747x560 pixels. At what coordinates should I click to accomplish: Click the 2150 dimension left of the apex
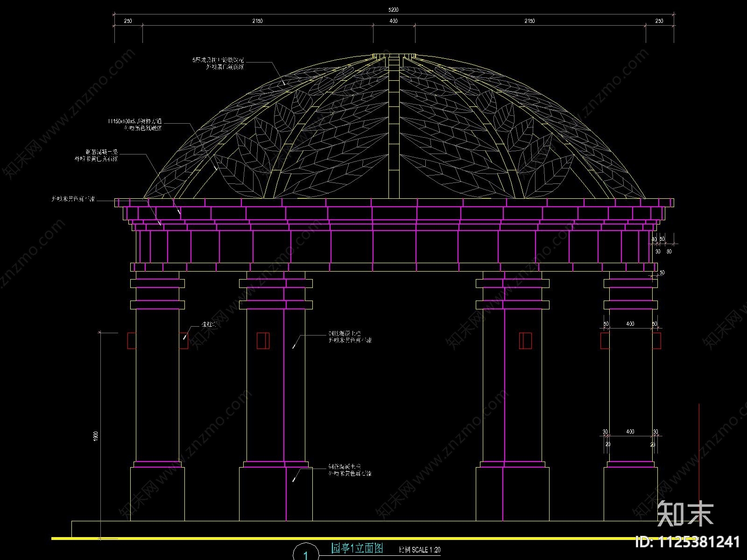257,21
